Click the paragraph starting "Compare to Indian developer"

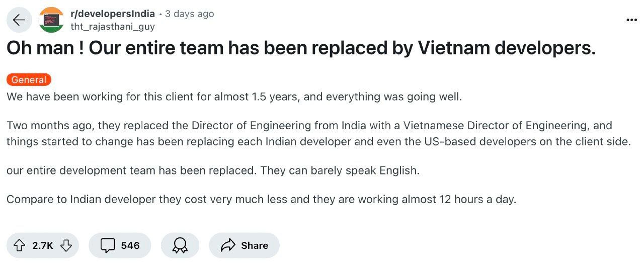click(261, 199)
